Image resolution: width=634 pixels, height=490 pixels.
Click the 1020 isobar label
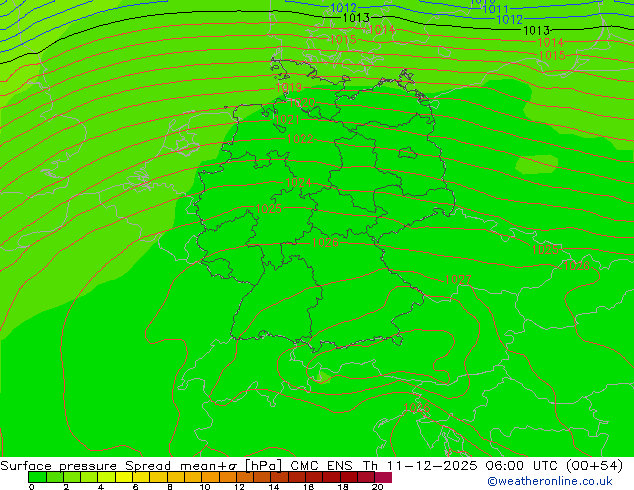(302, 102)
